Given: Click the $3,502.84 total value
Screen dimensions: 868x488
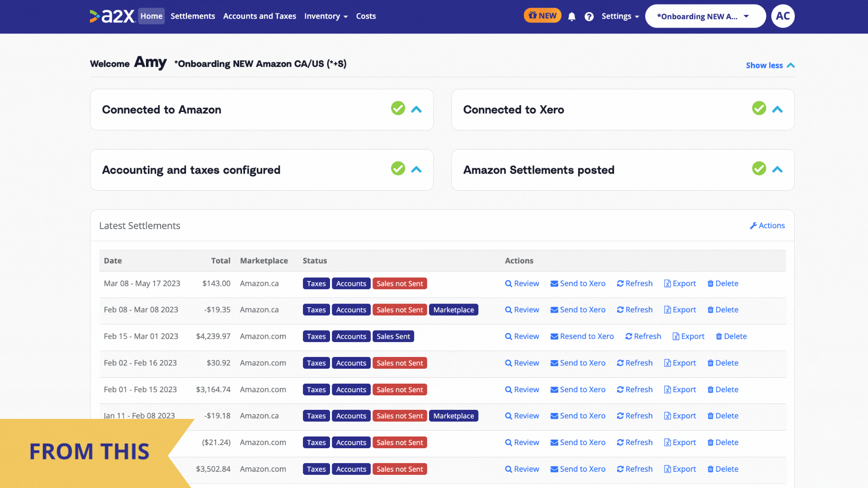Looking at the screenshot, I should 213,469.
